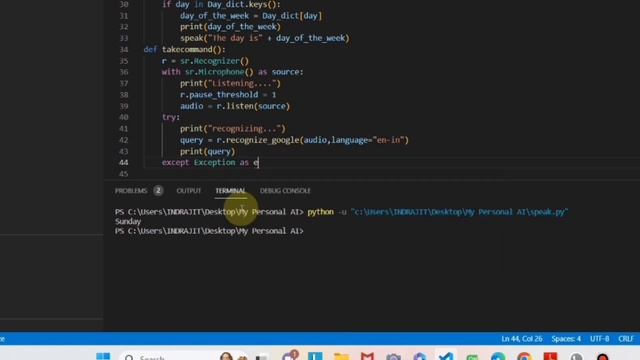The image size is (640, 360).
Task: Select the Terminal tab
Action: pyautogui.click(x=231, y=191)
